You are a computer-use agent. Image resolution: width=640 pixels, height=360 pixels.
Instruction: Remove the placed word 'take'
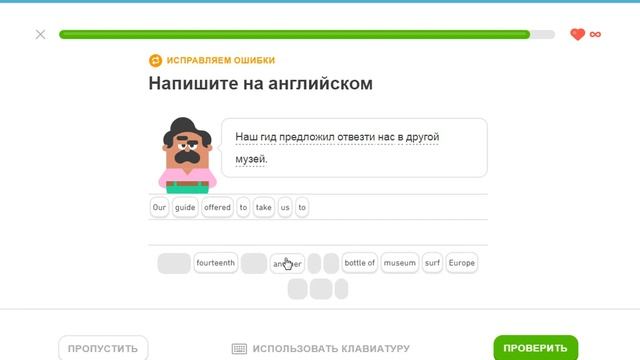pyautogui.click(x=264, y=207)
